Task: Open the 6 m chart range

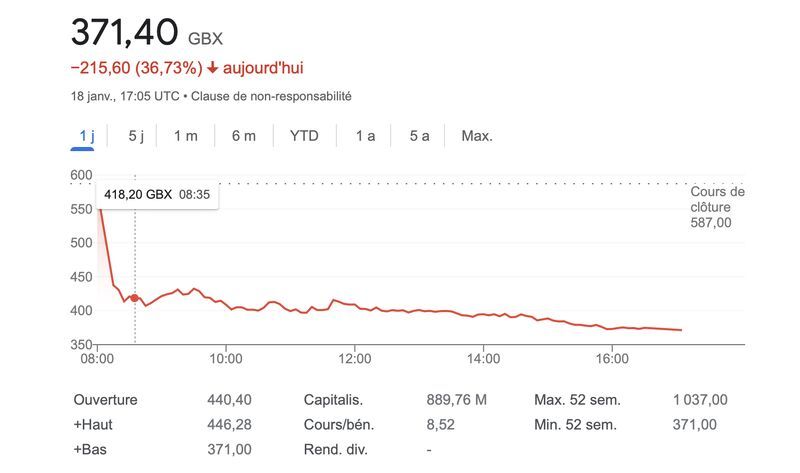Action: 243,136
